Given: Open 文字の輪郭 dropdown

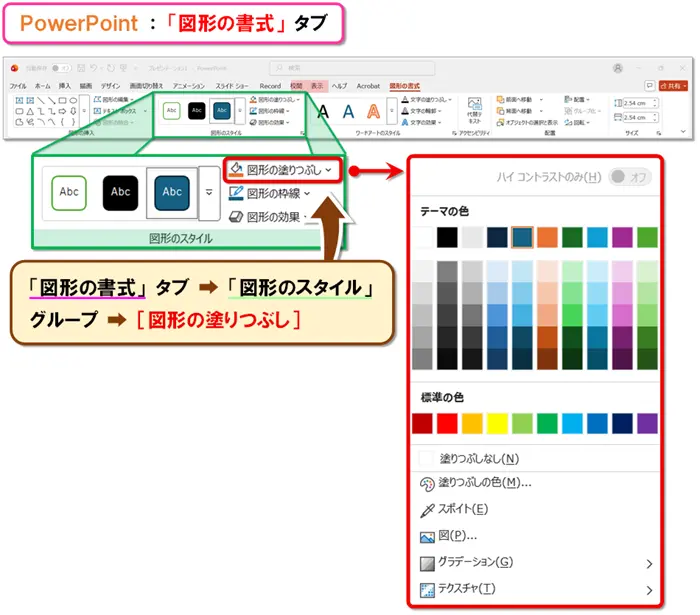Looking at the screenshot, I should (421, 111).
